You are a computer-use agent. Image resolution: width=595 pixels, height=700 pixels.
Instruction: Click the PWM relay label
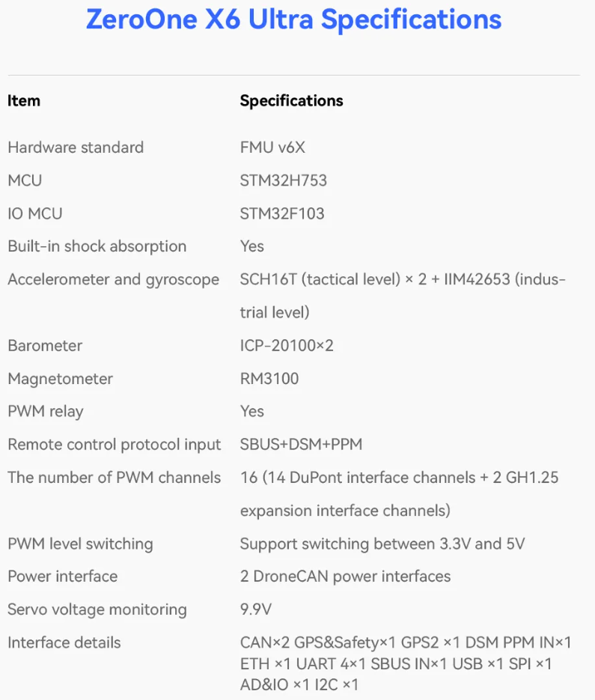click(46, 411)
